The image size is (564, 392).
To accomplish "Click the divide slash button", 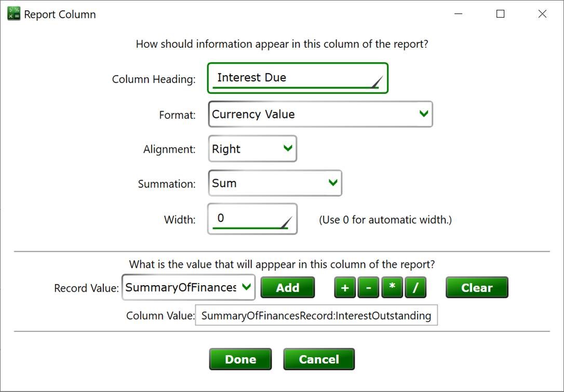I will click(415, 288).
